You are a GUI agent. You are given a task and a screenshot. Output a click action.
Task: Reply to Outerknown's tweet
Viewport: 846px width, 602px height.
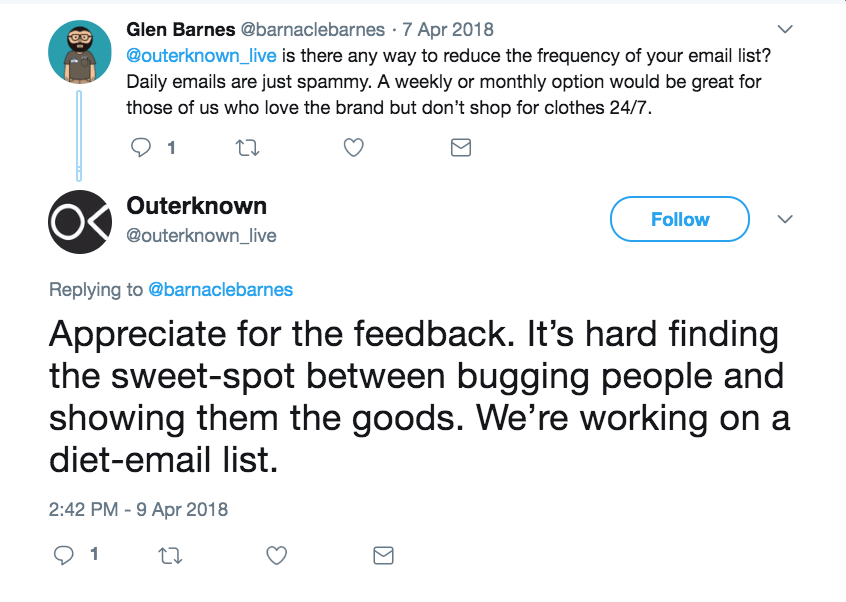[64, 554]
